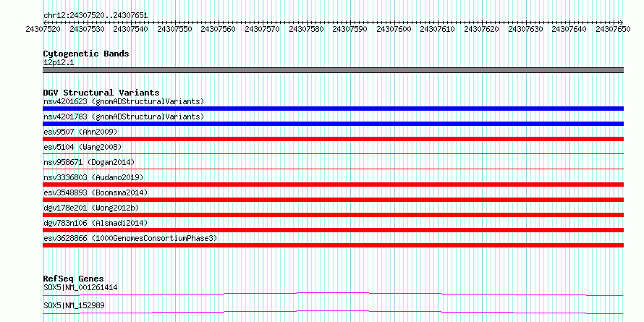Open SOX5|NM_152989 transcript label
Viewport: 644px width, 322px height.
pos(74,305)
